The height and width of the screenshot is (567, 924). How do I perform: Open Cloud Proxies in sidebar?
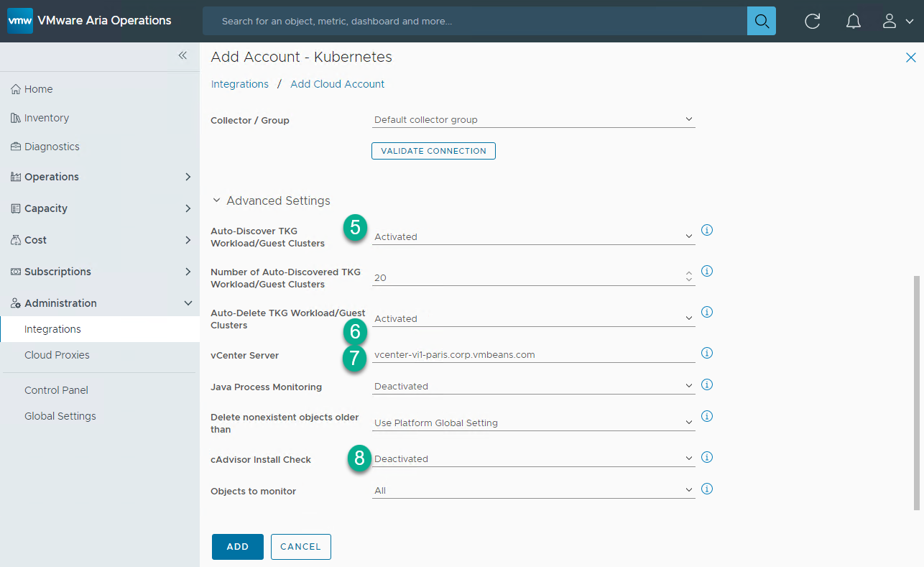tap(57, 355)
